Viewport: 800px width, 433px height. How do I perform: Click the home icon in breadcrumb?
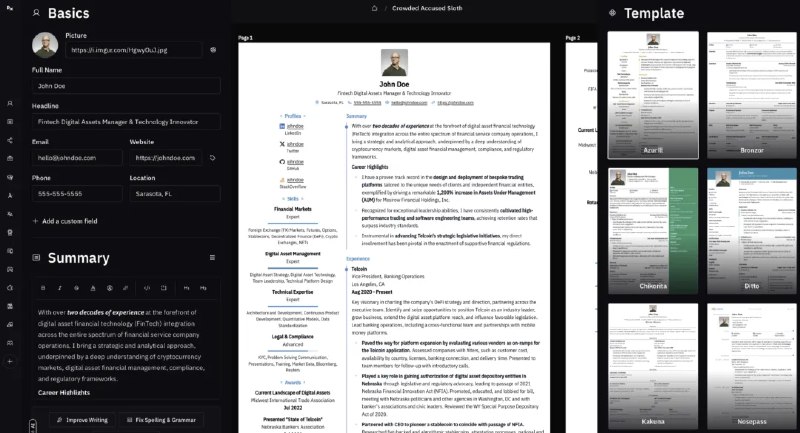click(x=374, y=8)
